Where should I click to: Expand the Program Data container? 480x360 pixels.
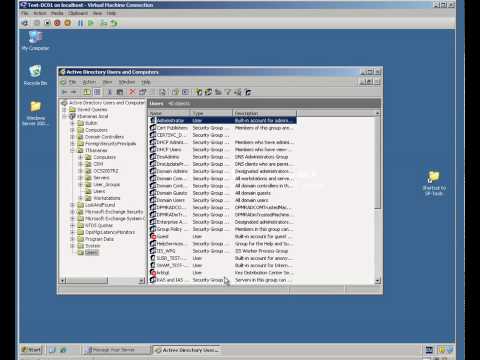pyautogui.click(x=72, y=239)
